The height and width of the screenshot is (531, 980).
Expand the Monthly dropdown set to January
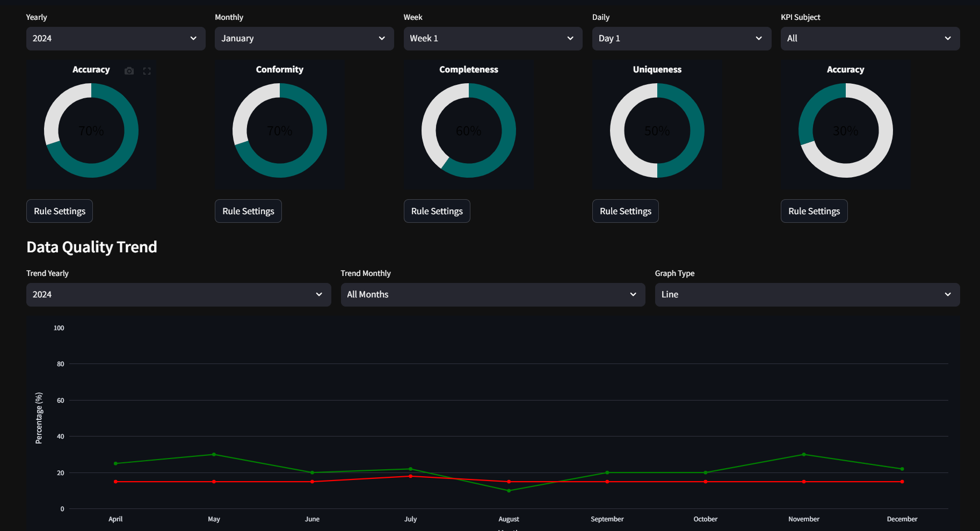(x=304, y=39)
